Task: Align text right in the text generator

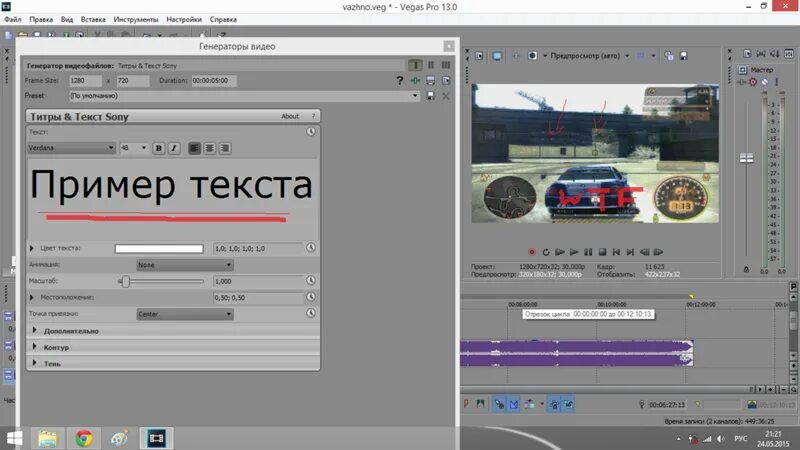Action: [x=224, y=148]
